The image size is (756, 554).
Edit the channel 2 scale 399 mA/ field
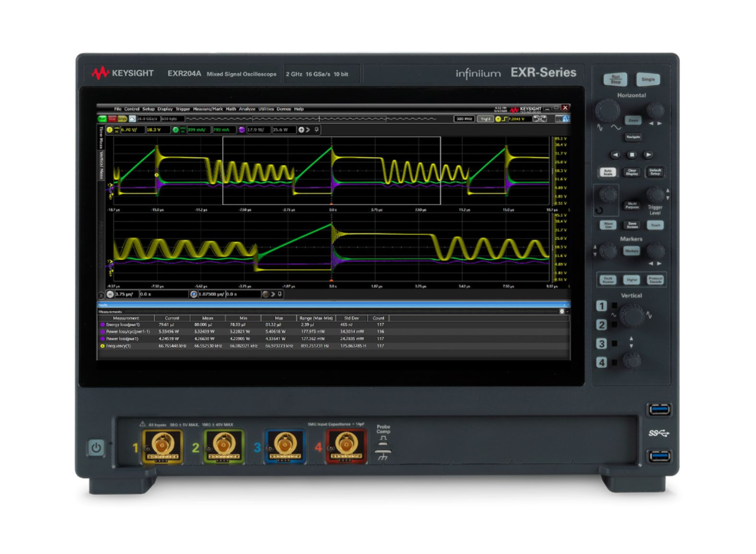198,130
